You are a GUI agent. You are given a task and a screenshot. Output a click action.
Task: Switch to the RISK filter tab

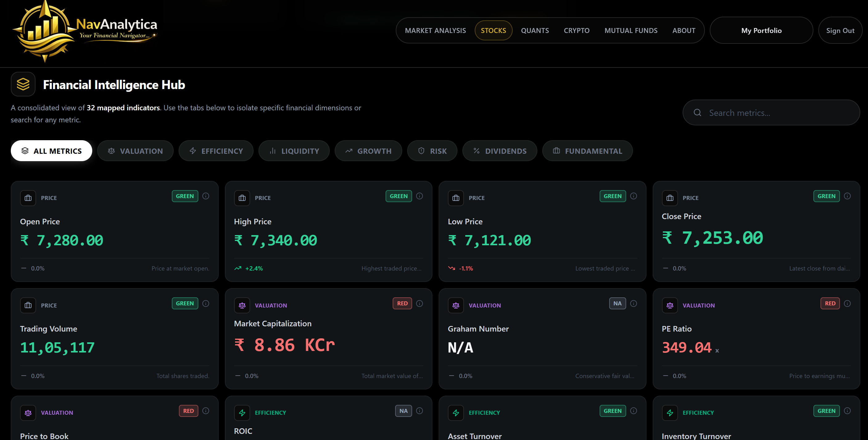432,151
